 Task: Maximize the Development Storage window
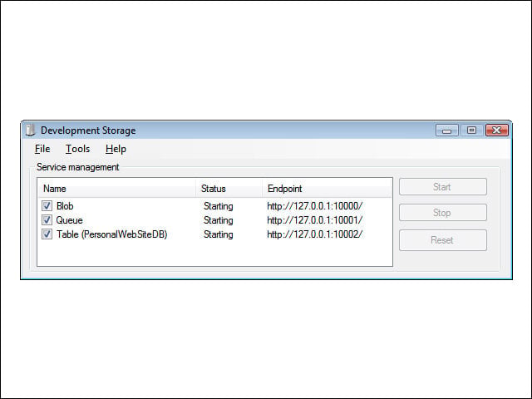tap(471, 131)
